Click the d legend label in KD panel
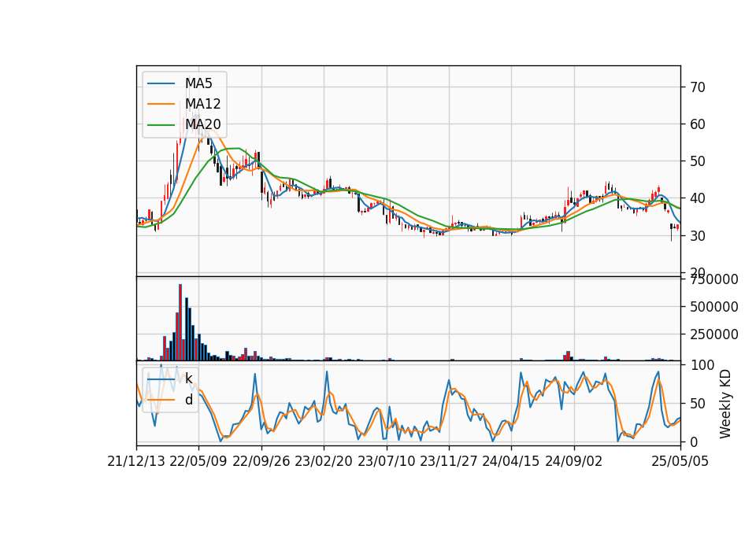Image resolution: width=756 pixels, height=543 pixels. pyautogui.click(x=188, y=400)
